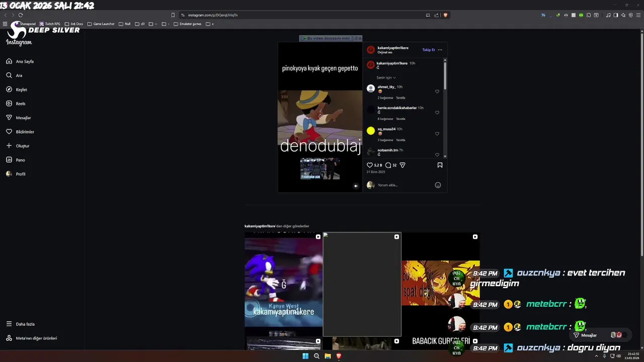This screenshot has width=644, height=362.
Task: Like the post with heart icon
Action: point(370,165)
